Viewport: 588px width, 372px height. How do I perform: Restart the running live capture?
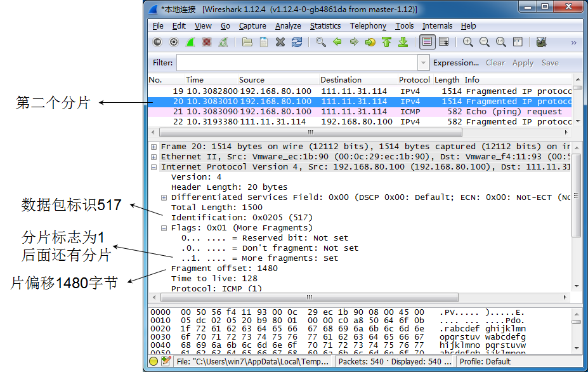click(x=223, y=42)
